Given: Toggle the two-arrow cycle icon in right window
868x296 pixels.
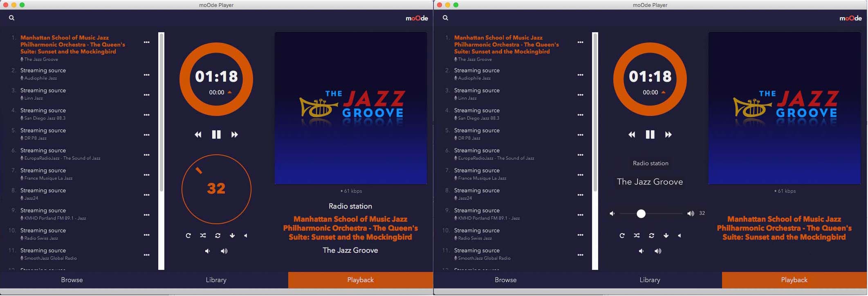Looking at the screenshot, I should click(x=651, y=236).
